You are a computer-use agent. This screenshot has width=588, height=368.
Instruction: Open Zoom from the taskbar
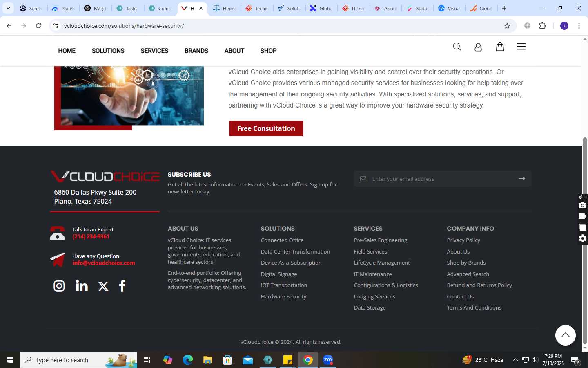328,360
